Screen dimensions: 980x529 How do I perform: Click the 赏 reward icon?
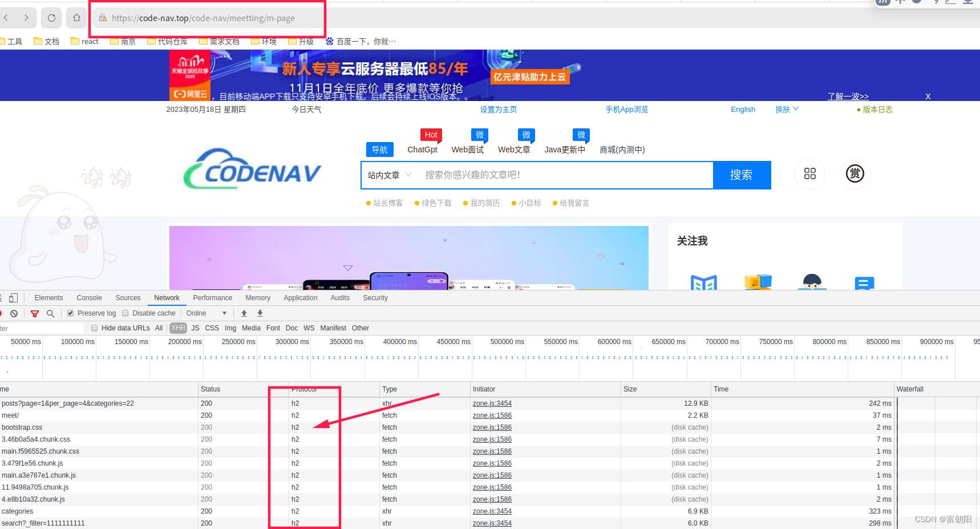855,173
